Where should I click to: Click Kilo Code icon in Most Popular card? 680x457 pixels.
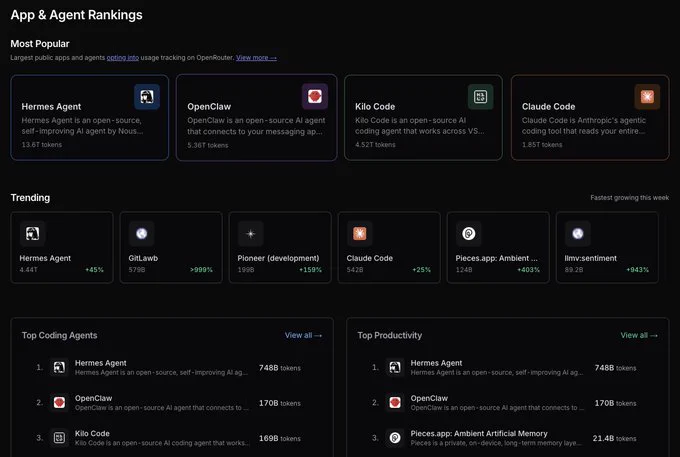coord(481,96)
